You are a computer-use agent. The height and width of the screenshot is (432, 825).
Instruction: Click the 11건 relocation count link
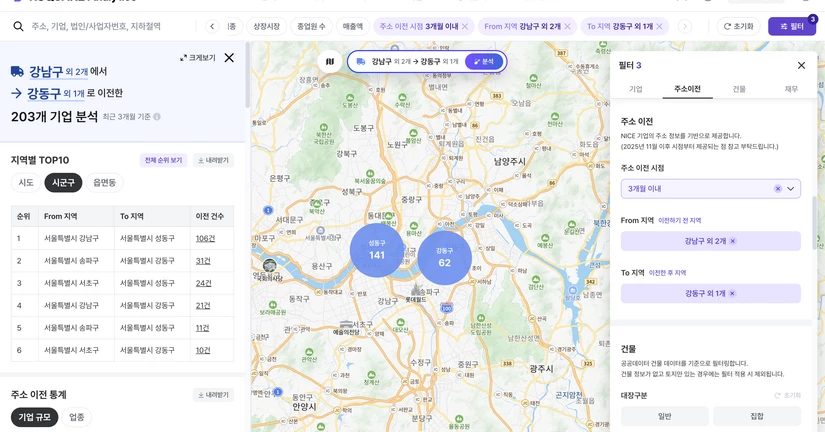(203, 328)
